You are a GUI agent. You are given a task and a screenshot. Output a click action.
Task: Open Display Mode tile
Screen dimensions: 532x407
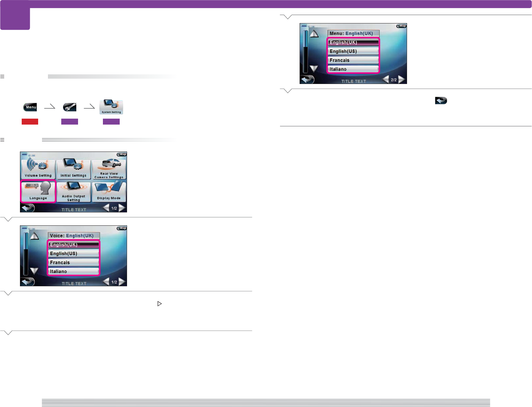pyautogui.click(x=109, y=192)
